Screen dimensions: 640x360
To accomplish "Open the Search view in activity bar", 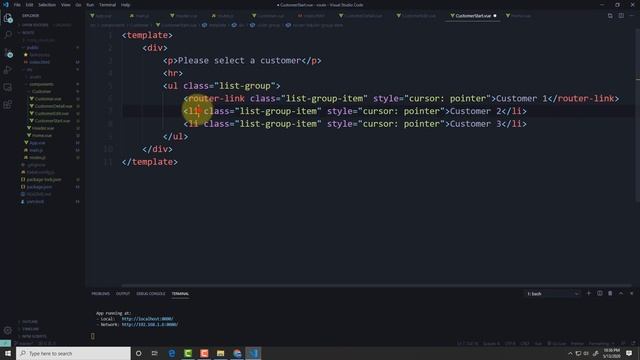I will [8, 35].
